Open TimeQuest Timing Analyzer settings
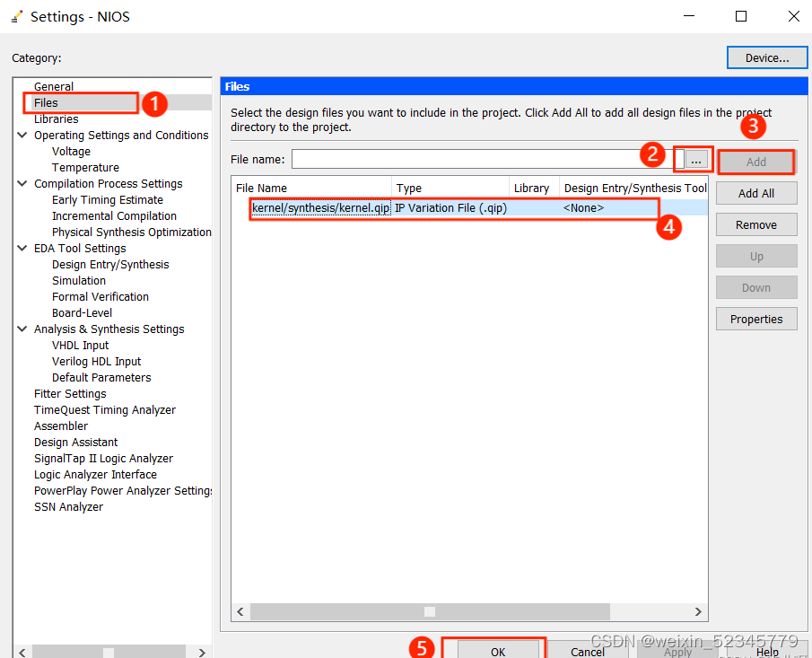The height and width of the screenshot is (658, 812). (x=105, y=410)
